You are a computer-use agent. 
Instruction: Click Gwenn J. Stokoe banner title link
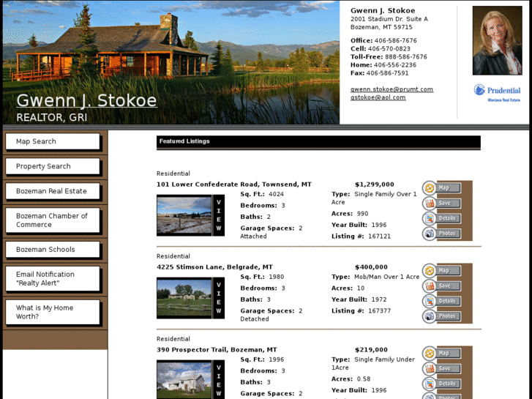point(86,100)
